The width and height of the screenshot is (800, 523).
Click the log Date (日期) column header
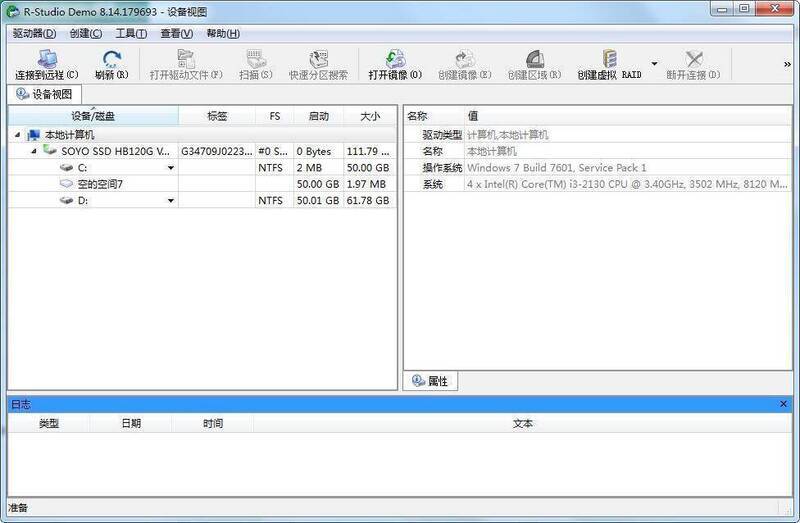pyautogui.click(x=131, y=424)
